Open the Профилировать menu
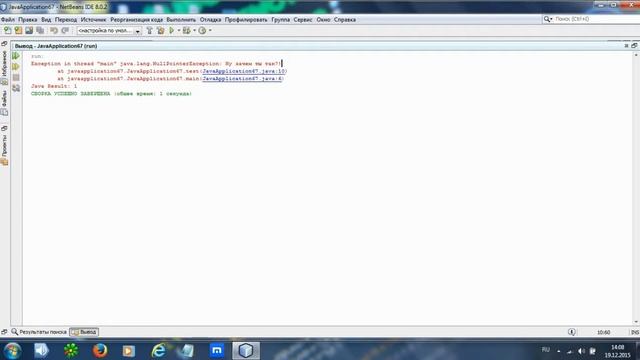Viewport: 640px width, 360px height. tap(246, 20)
